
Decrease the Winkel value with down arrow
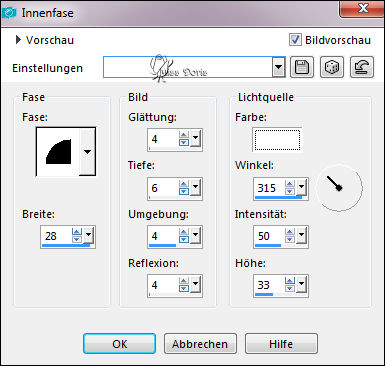tap(290, 191)
